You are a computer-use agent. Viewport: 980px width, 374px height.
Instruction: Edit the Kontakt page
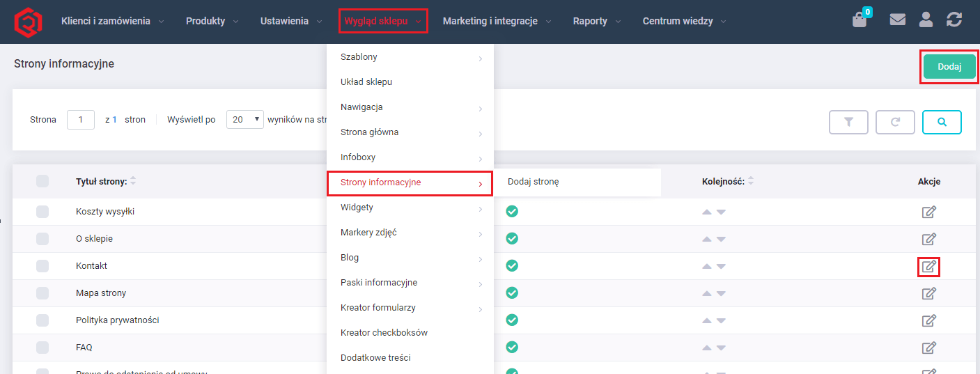tap(928, 266)
